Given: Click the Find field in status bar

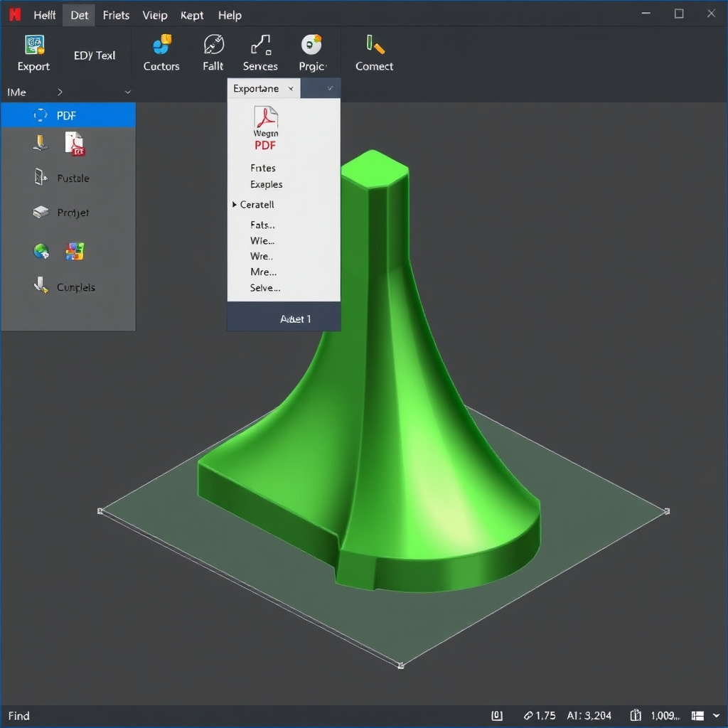Looking at the screenshot, I should [19, 715].
